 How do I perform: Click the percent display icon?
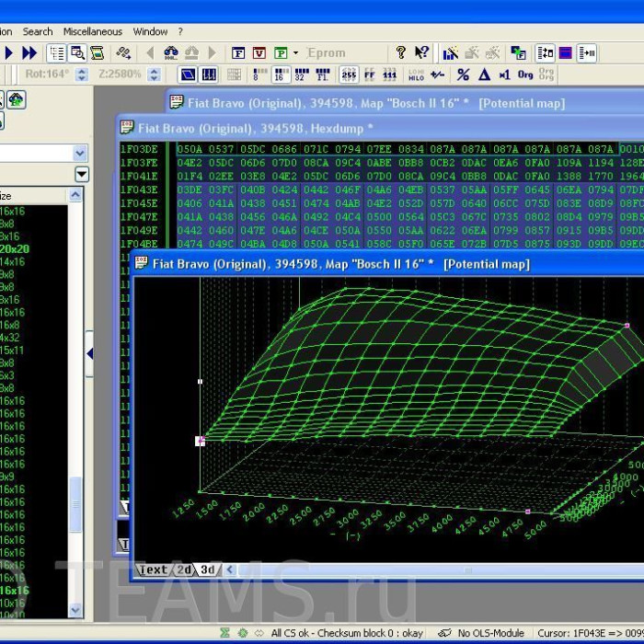tap(463, 75)
